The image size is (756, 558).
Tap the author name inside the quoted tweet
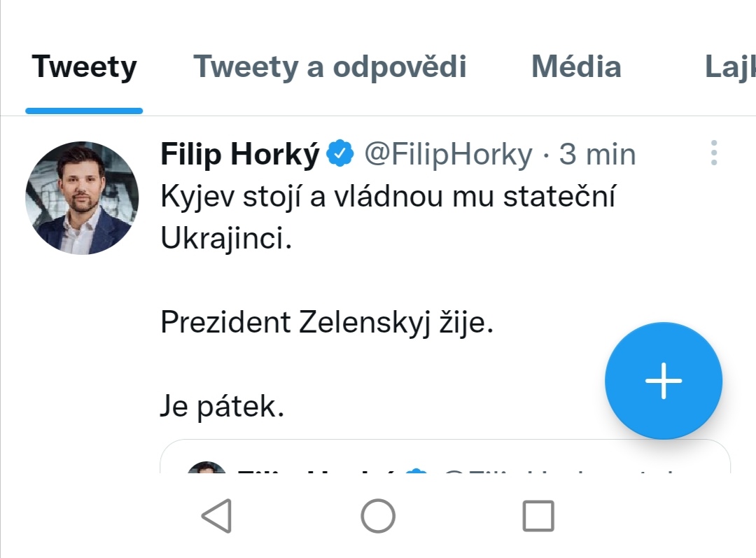click(x=315, y=469)
